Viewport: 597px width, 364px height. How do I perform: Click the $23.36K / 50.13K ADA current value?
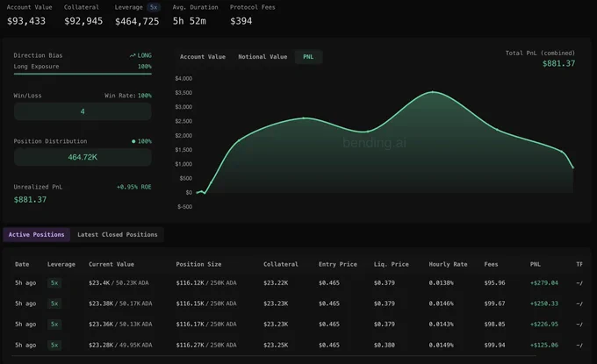tap(120, 324)
